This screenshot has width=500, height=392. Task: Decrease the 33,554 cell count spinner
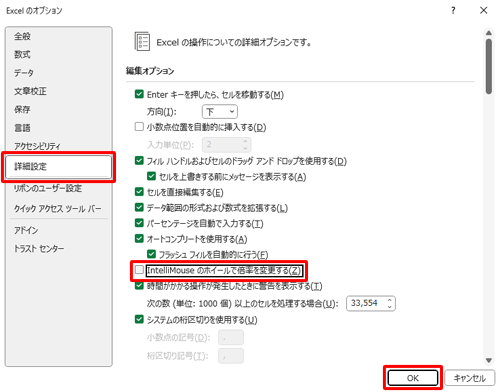pyautogui.click(x=389, y=307)
